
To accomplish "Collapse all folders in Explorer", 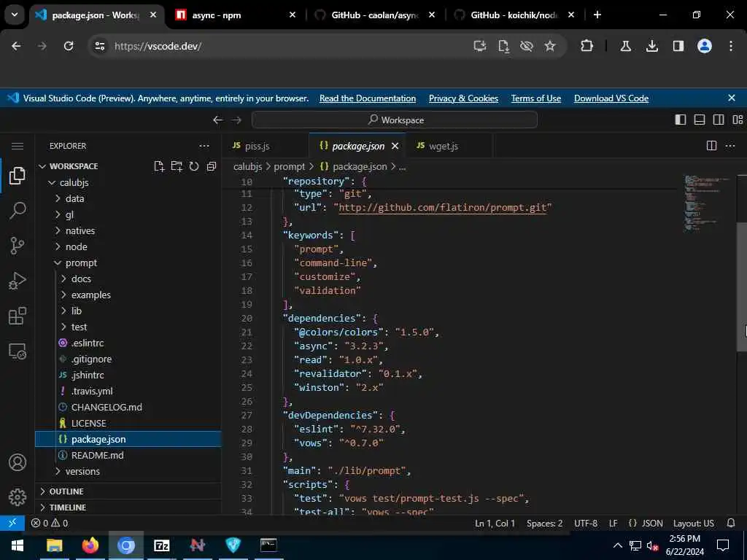I will [x=212, y=166].
